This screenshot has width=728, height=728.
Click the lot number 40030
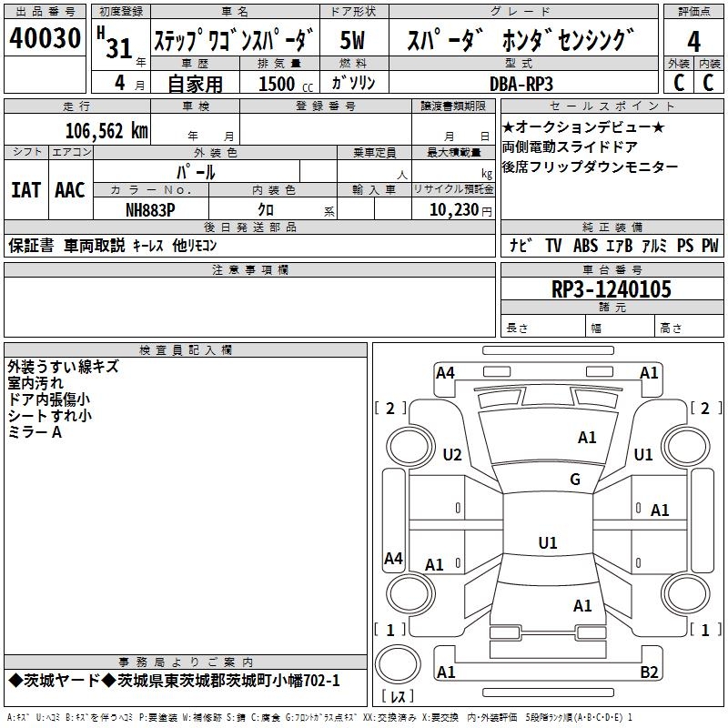pos(45,37)
